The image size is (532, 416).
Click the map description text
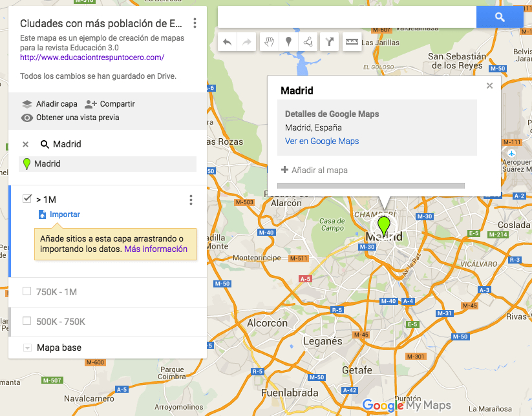pyautogui.click(x=102, y=43)
